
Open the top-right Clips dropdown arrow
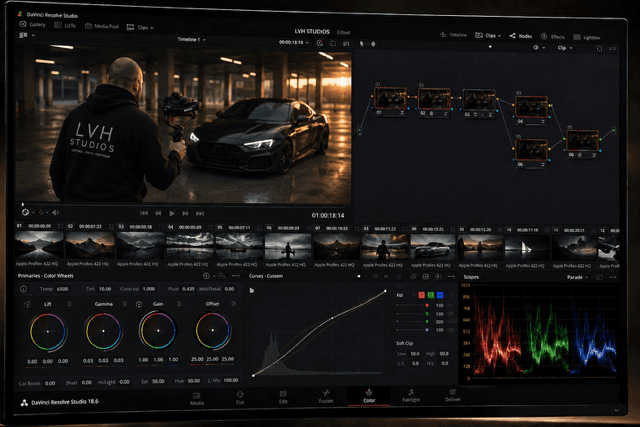point(500,36)
